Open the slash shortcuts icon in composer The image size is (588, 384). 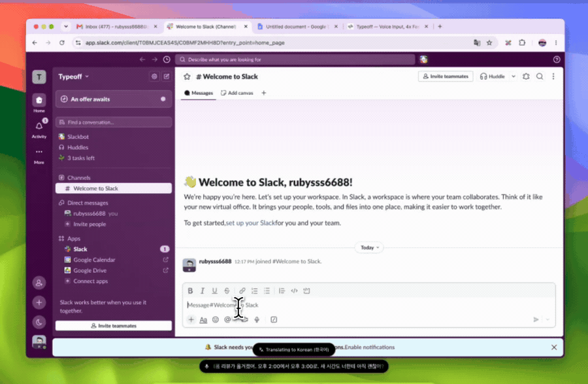(x=274, y=320)
